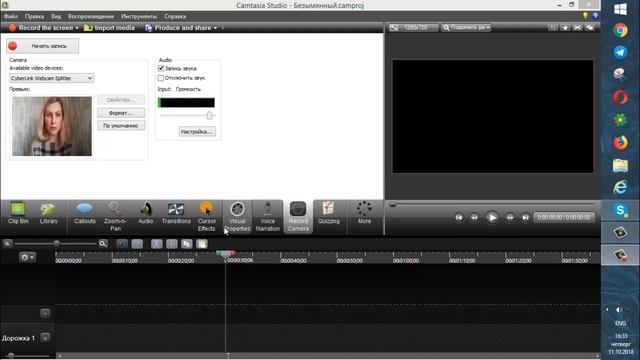
Task: Click the skip to previous clip button
Action: [x=459, y=218]
